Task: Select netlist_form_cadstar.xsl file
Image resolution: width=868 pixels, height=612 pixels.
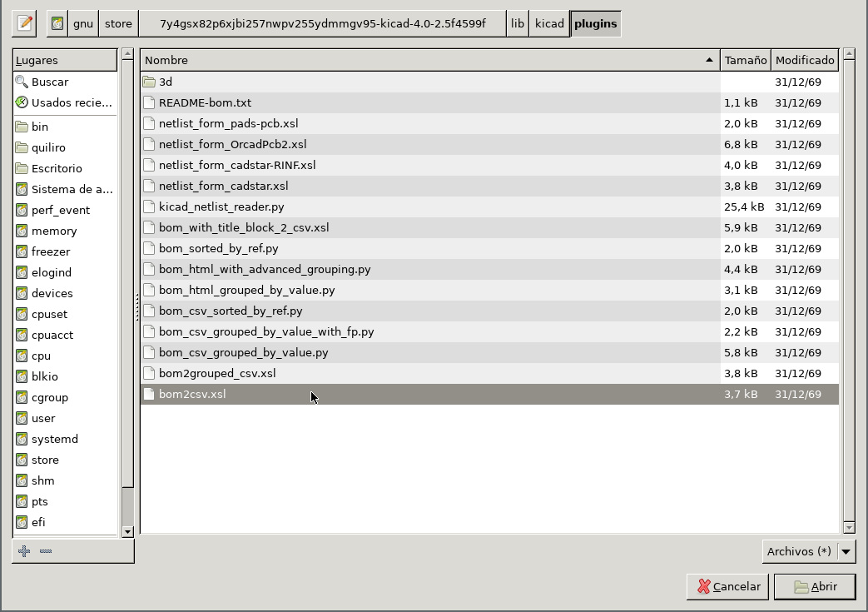Action: pos(490,186)
